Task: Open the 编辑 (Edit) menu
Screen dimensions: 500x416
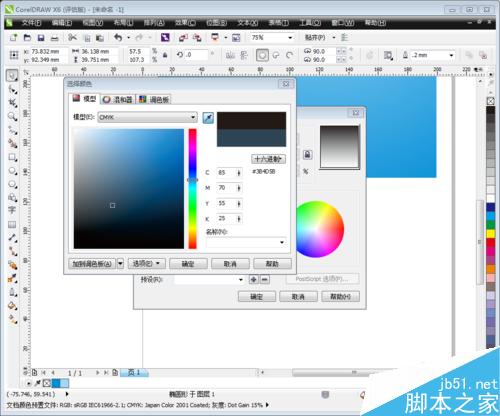Action: (x=62, y=23)
